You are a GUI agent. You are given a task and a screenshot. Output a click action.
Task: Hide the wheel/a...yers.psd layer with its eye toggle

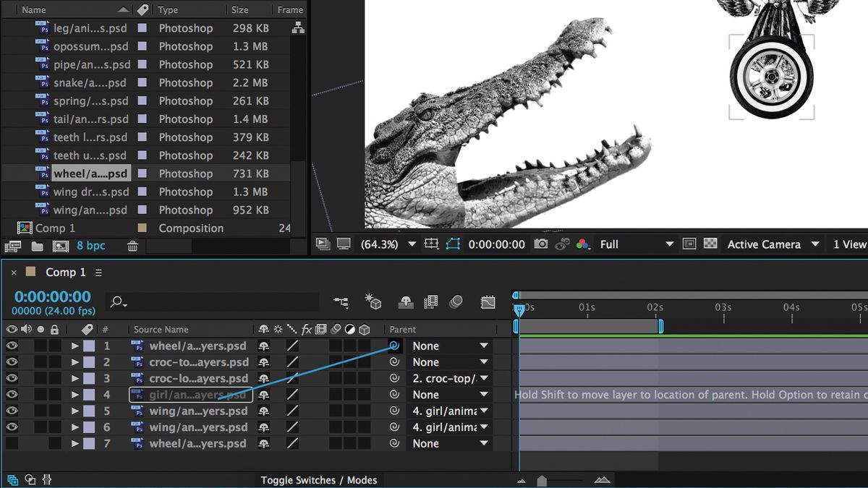(x=10, y=346)
